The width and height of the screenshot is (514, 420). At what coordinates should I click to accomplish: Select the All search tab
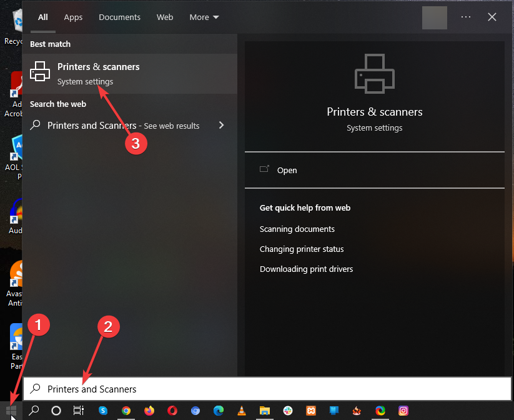[x=43, y=17]
